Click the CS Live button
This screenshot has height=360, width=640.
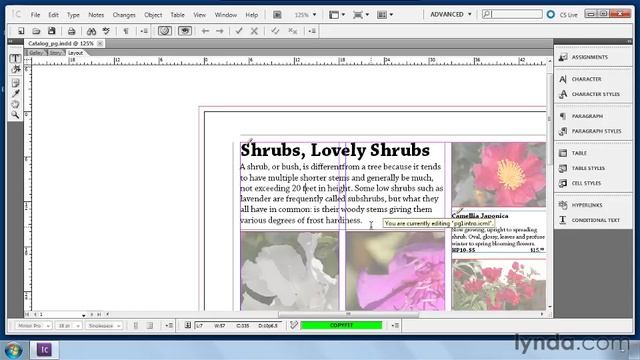[562, 15]
